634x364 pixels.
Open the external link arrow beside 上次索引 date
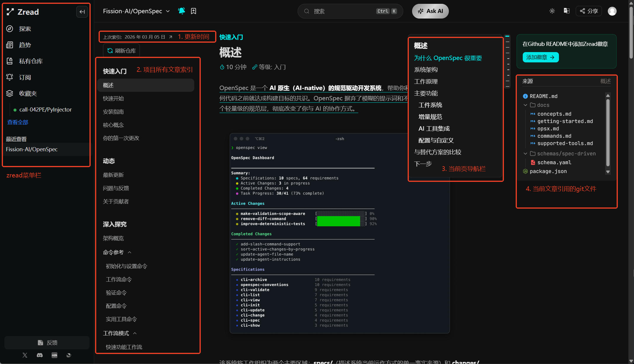(x=171, y=37)
